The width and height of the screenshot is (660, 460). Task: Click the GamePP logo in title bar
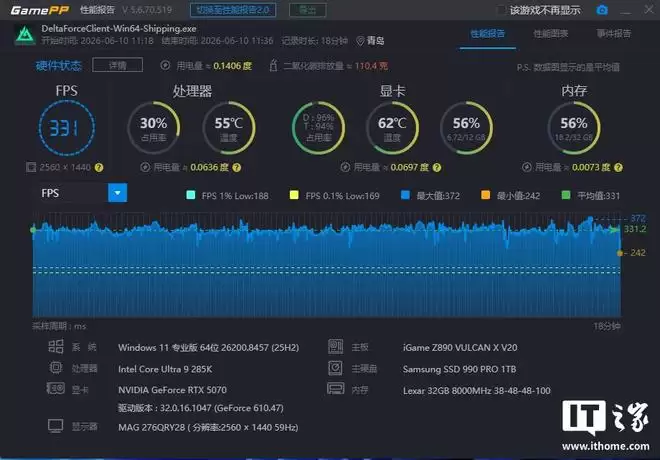pos(40,10)
